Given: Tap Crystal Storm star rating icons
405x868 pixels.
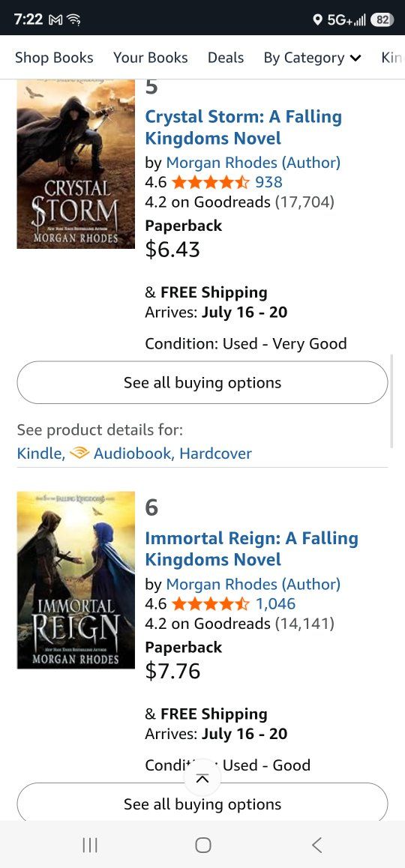Looking at the screenshot, I should point(211,181).
